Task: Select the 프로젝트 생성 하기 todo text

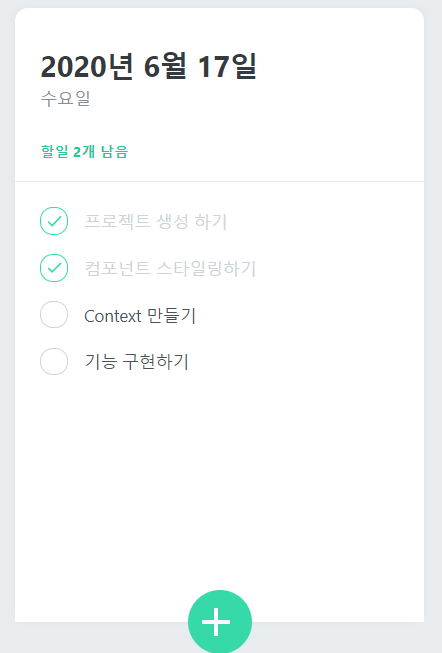Action: (x=155, y=221)
